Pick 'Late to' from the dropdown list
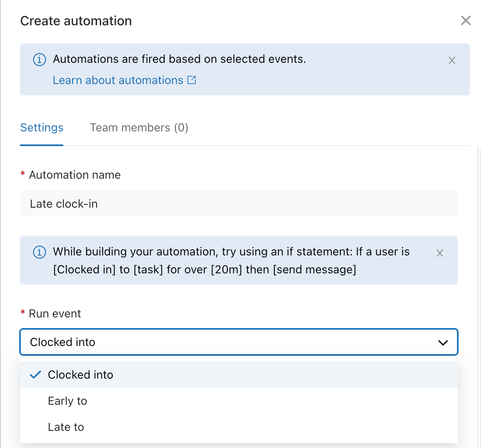Image resolution: width=481 pixels, height=448 pixels. click(66, 427)
